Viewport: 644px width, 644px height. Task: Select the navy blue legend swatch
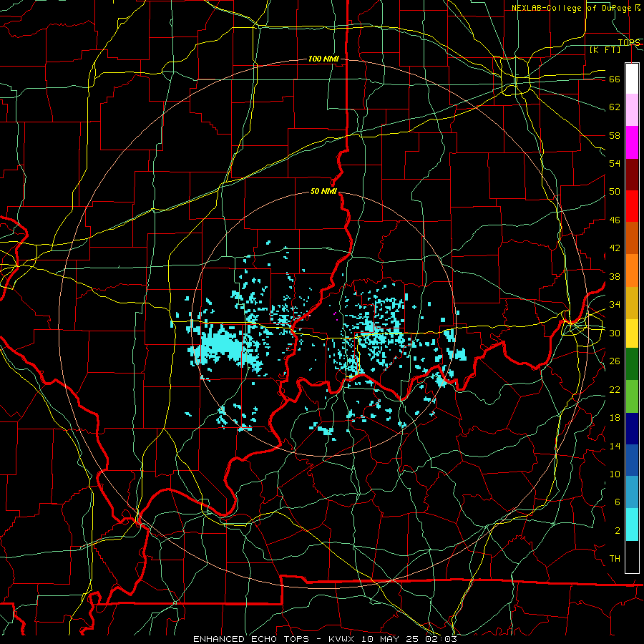click(x=632, y=429)
